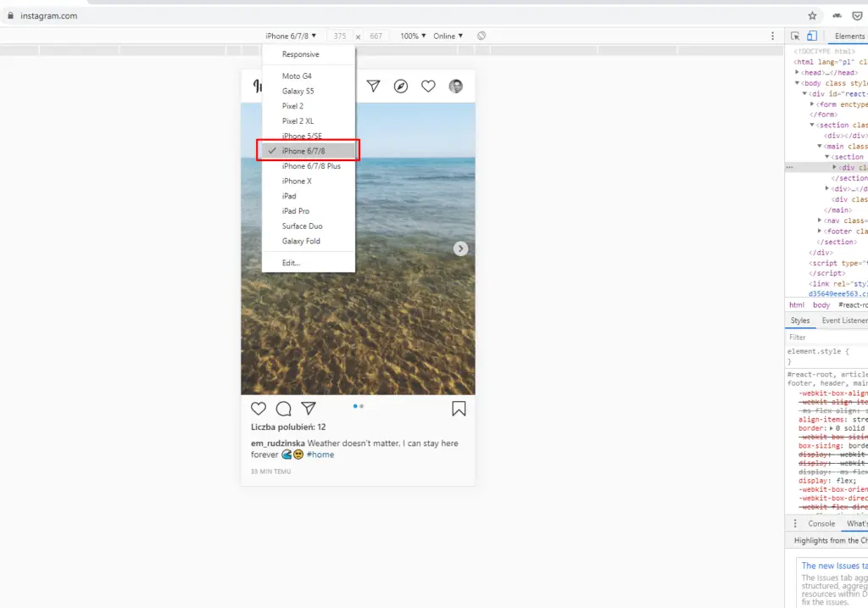The width and height of the screenshot is (868, 608).
Task: Click the heart activity icon in header
Action: coord(428,86)
